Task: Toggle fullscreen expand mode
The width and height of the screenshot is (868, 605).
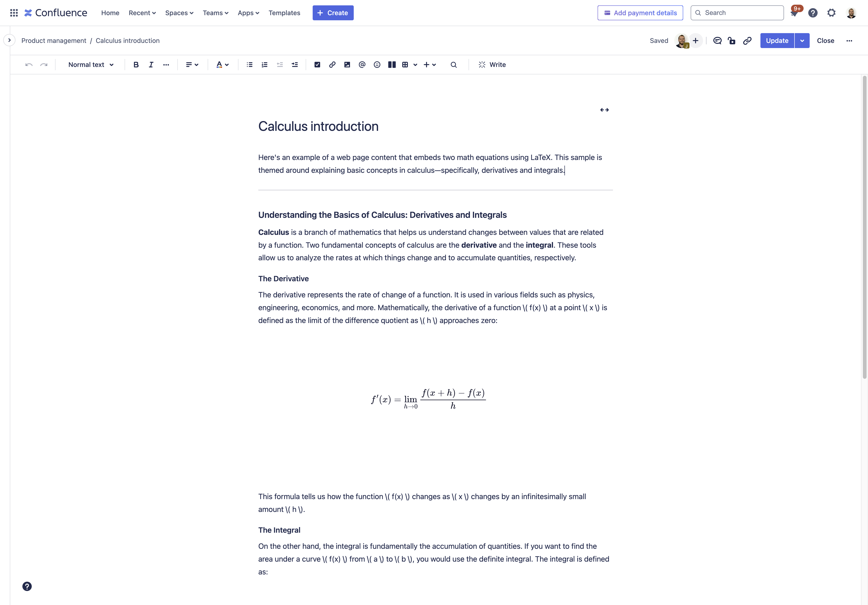Action: pos(604,109)
